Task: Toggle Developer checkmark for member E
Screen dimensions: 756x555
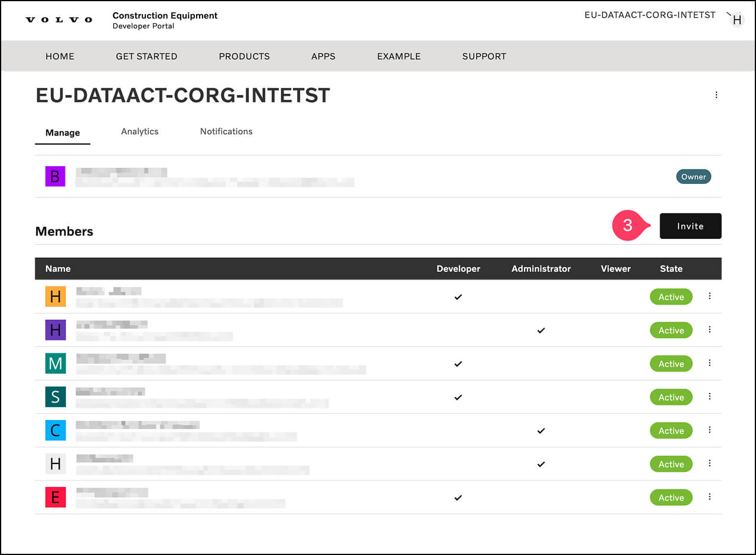Action: point(458,498)
